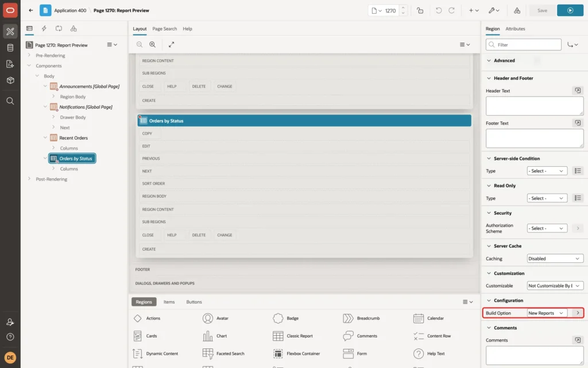
Task: Click the sidebar search magnifier icon
Action: tap(10, 101)
